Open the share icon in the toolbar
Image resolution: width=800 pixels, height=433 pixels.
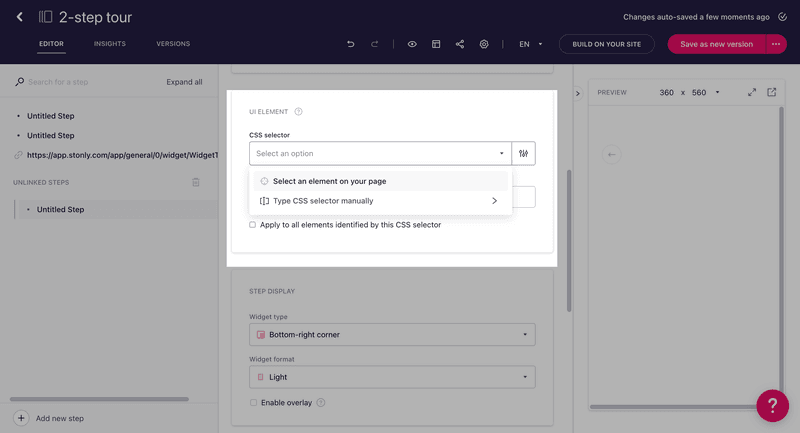(x=460, y=44)
